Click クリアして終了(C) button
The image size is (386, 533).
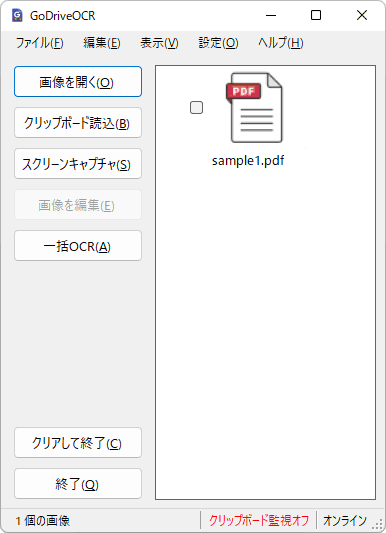78,443
